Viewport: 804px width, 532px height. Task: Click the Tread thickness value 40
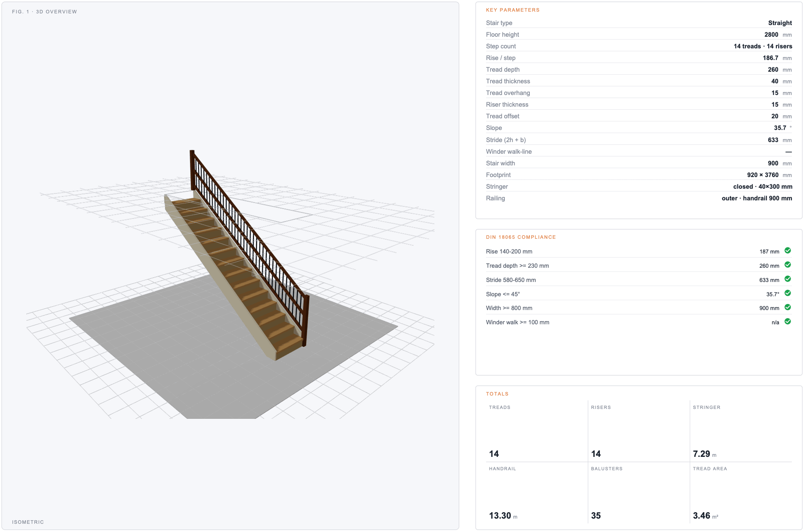pyautogui.click(x=775, y=81)
